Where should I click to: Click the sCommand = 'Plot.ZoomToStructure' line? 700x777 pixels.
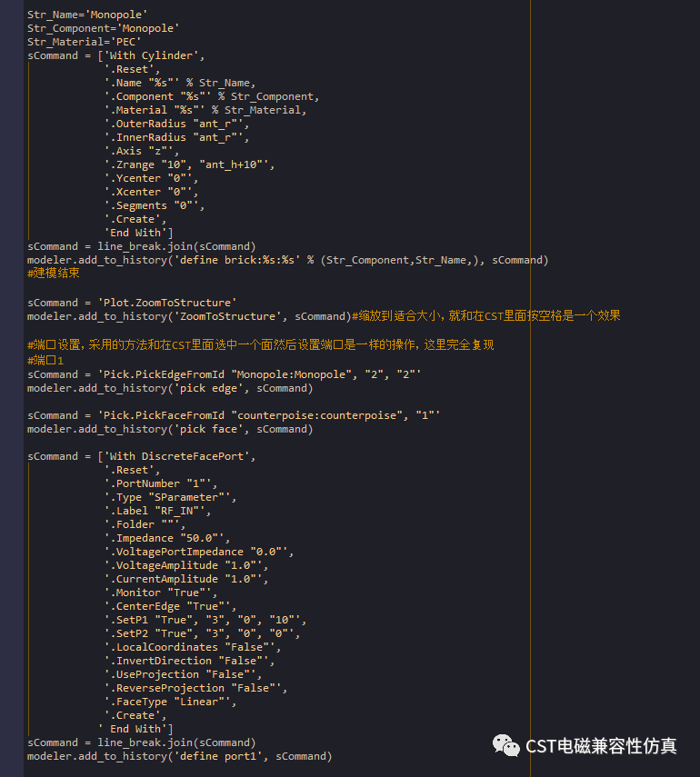pyautogui.click(x=132, y=303)
